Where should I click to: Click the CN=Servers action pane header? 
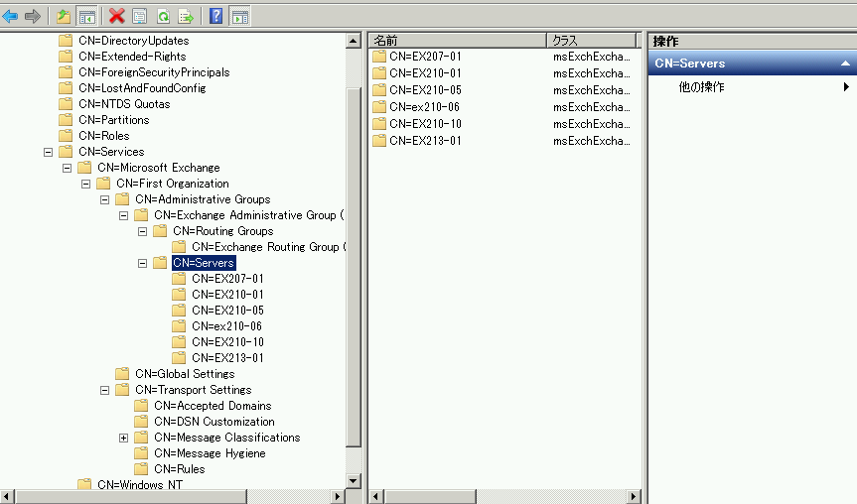753,63
